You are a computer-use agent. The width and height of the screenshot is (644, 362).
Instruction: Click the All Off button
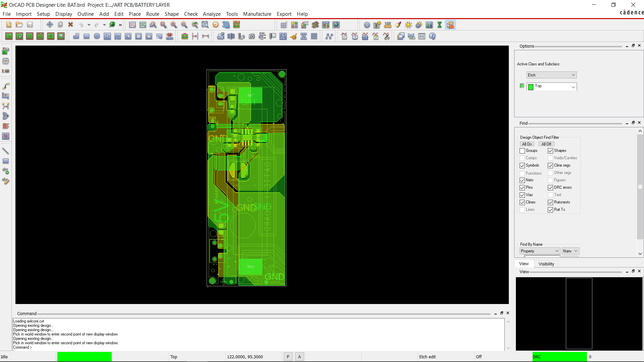click(x=546, y=144)
